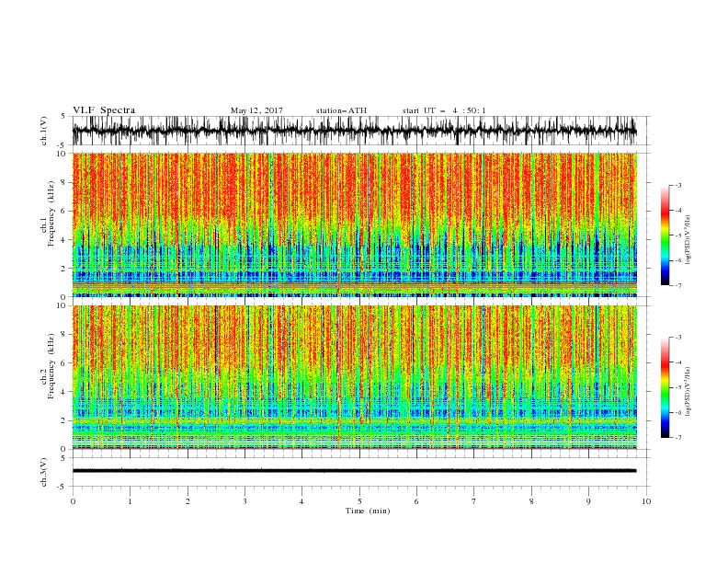Click the time axis tick label "0"
The image size is (728, 563).
pos(73,501)
